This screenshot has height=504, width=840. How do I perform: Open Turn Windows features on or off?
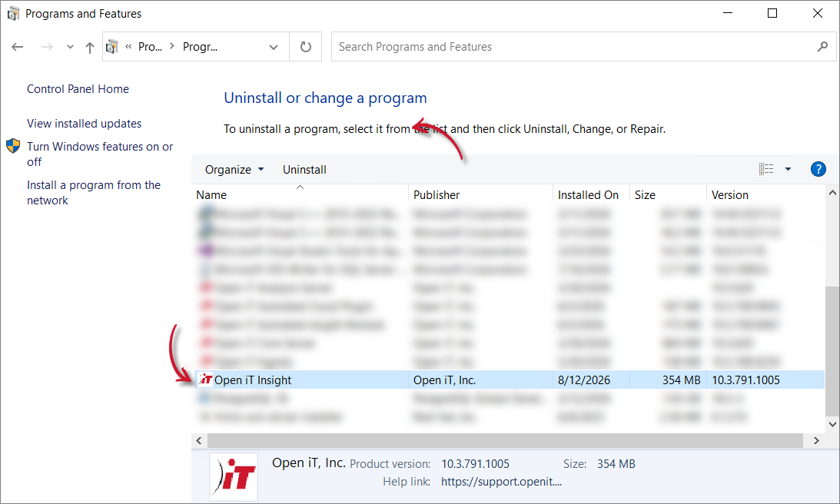click(100, 154)
